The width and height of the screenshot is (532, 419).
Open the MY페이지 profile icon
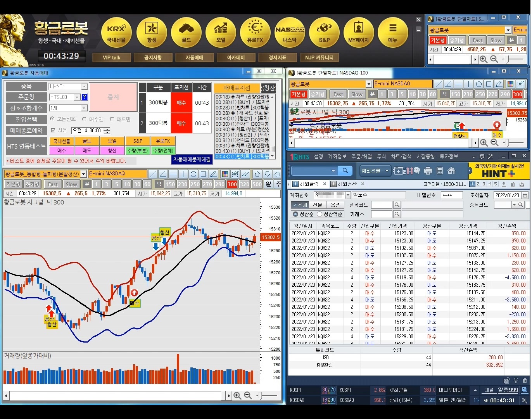click(359, 33)
